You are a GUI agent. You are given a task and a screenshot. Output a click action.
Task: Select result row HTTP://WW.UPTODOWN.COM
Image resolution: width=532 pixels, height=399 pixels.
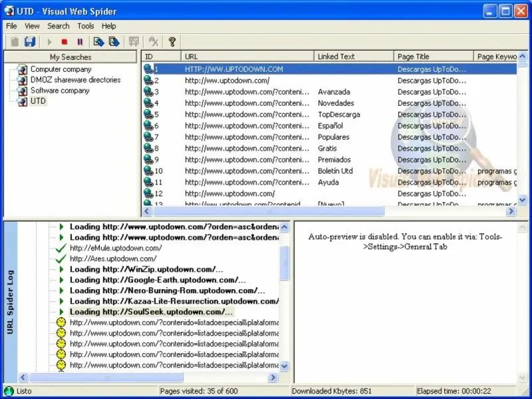329,69
